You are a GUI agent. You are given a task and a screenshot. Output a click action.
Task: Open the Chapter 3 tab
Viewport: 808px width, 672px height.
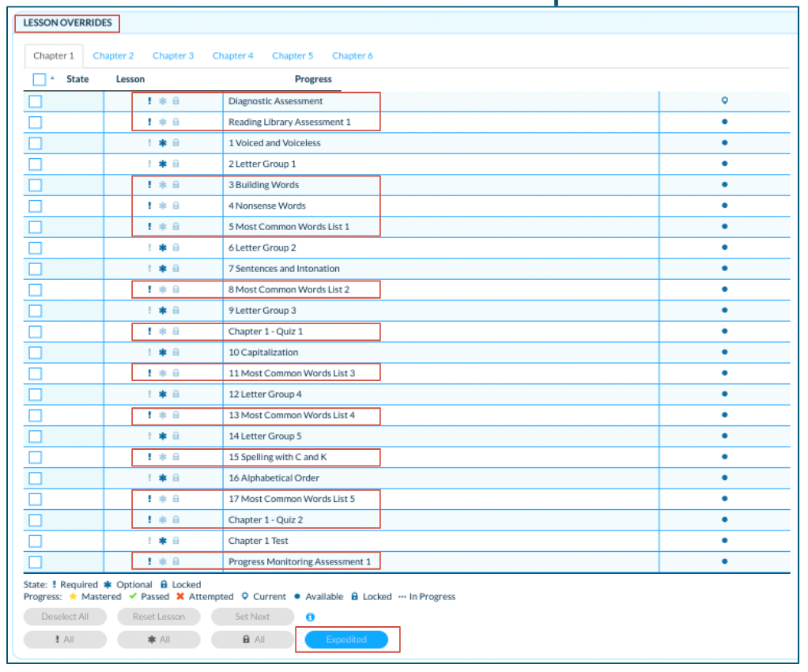(173, 55)
